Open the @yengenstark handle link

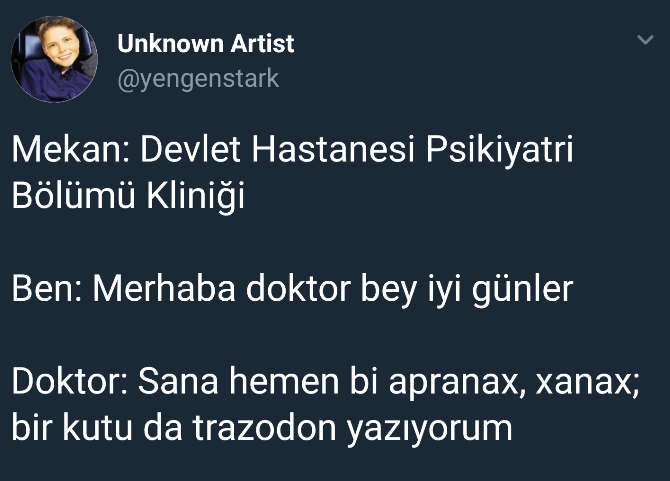198,79
